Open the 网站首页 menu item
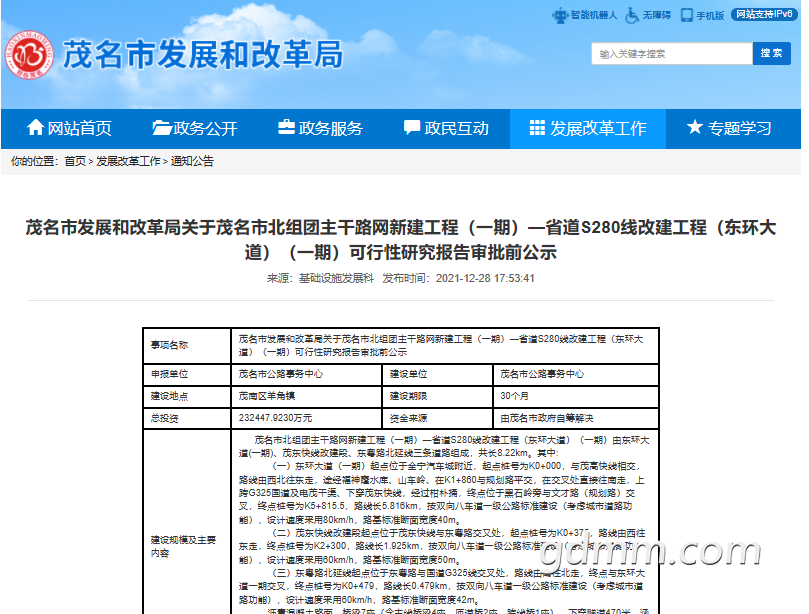809x614 pixels. coord(69,128)
